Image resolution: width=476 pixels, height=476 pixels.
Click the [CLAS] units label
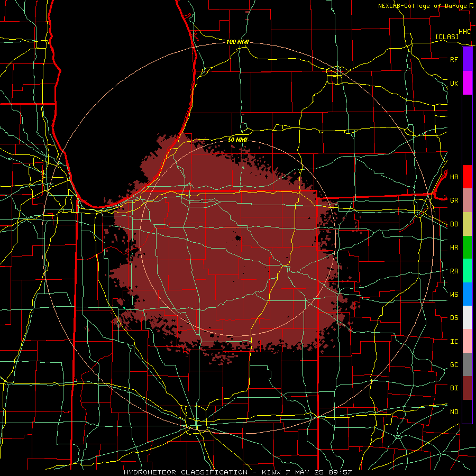click(x=447, y=36)
